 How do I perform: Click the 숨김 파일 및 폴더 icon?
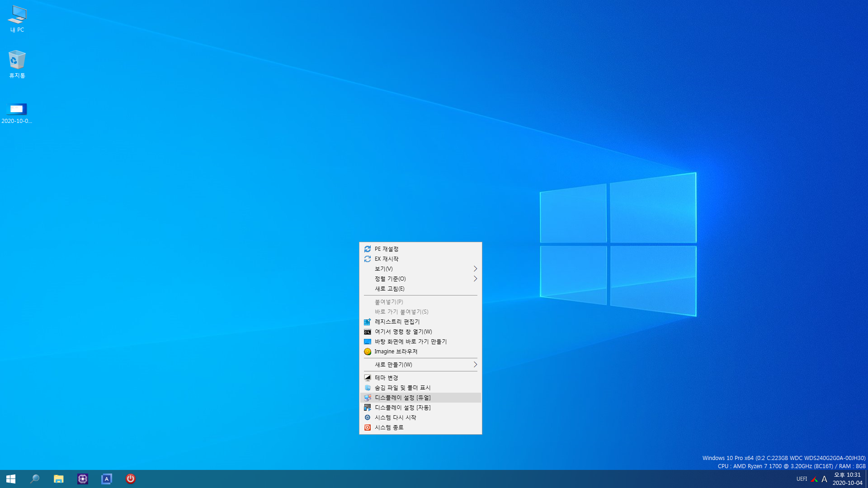pos(368,388)
